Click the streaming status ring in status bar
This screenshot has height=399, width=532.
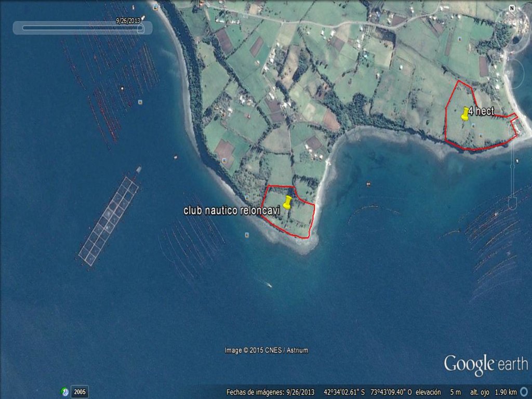(x=524, y=392)
